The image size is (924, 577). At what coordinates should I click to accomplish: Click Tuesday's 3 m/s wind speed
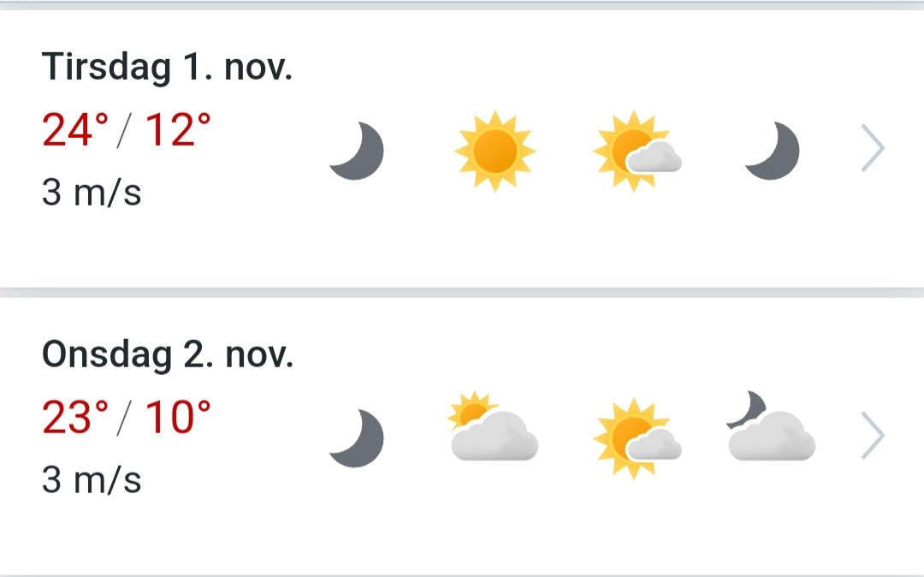coord(92,193)
